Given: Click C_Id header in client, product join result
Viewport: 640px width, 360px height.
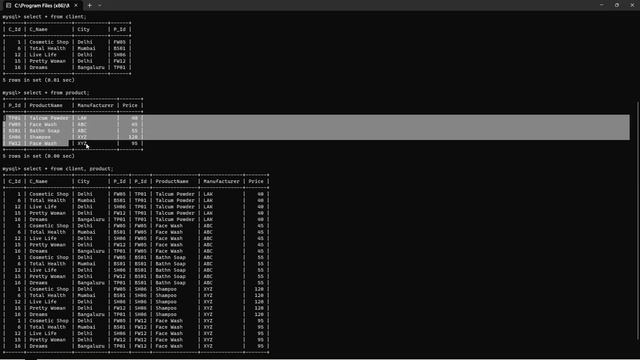Looking at the screenshot, I should [x=14, y=181].
